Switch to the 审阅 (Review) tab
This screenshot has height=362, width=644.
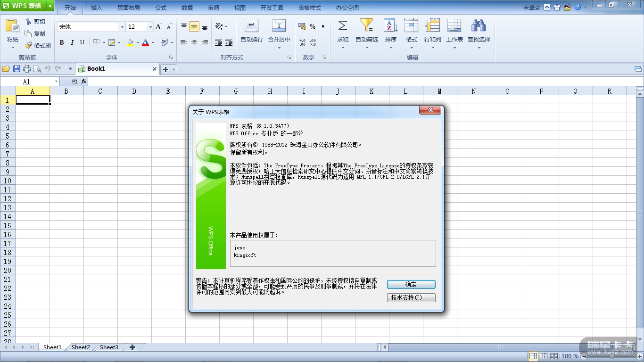214,8
